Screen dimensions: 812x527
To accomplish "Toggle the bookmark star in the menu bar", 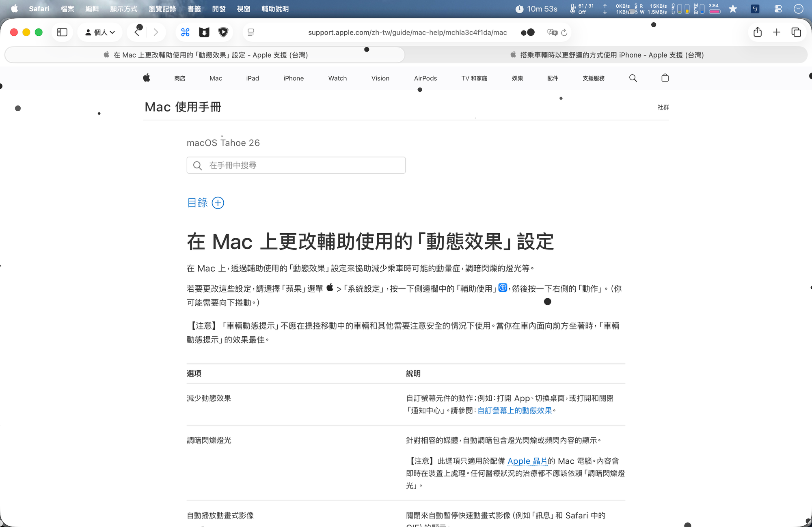I will tap(733, 9).
